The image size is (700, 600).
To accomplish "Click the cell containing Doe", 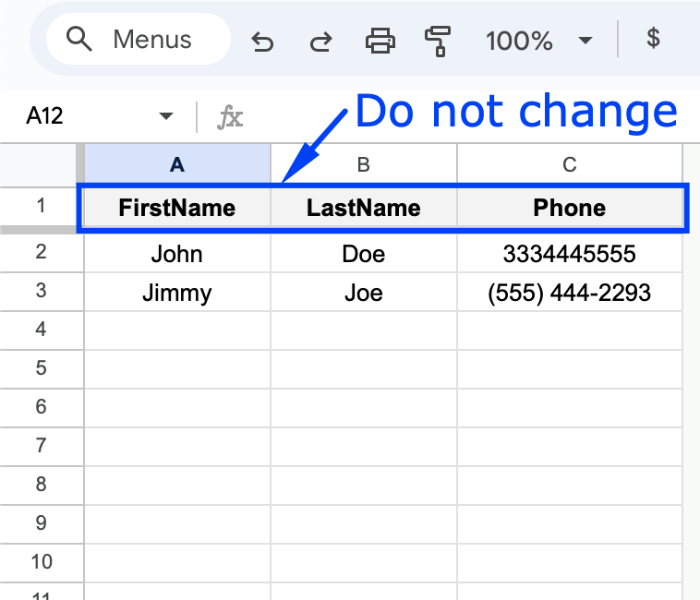I will pos(364,253).
